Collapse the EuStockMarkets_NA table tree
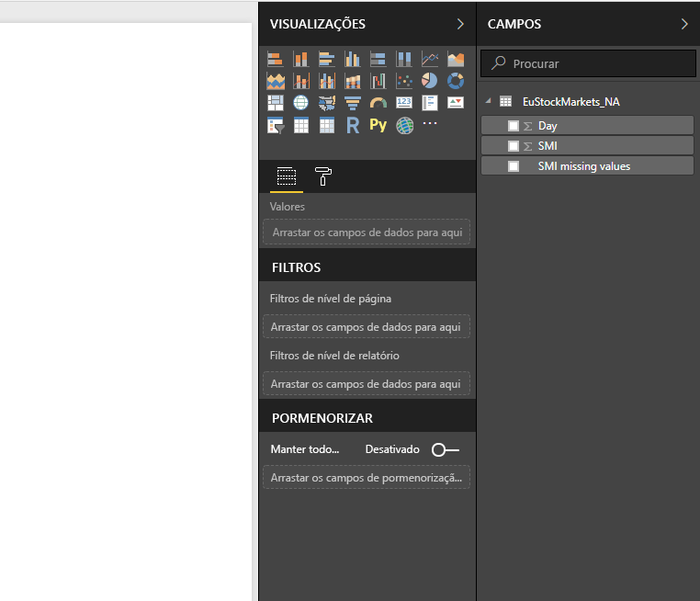 (x=489, y=101)
